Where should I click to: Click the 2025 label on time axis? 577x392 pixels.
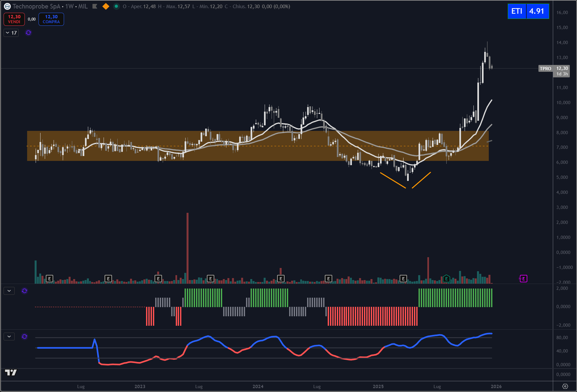click(378, 386)
